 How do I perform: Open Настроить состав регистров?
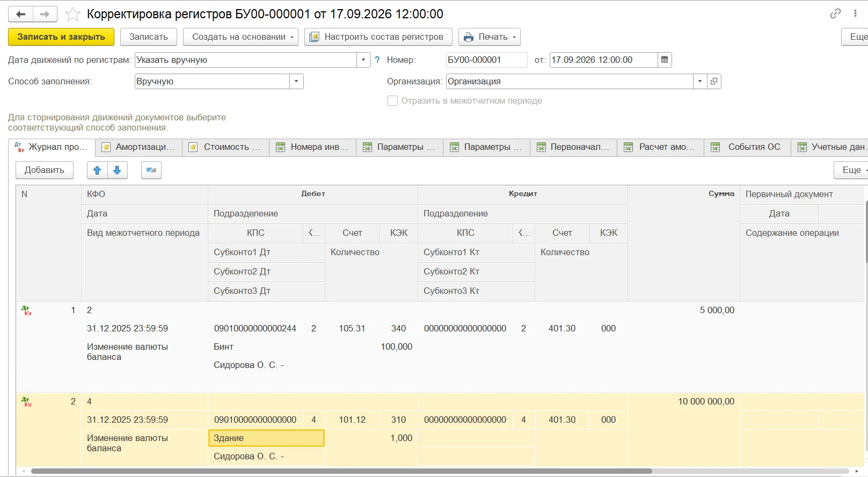tap(378, 37)
